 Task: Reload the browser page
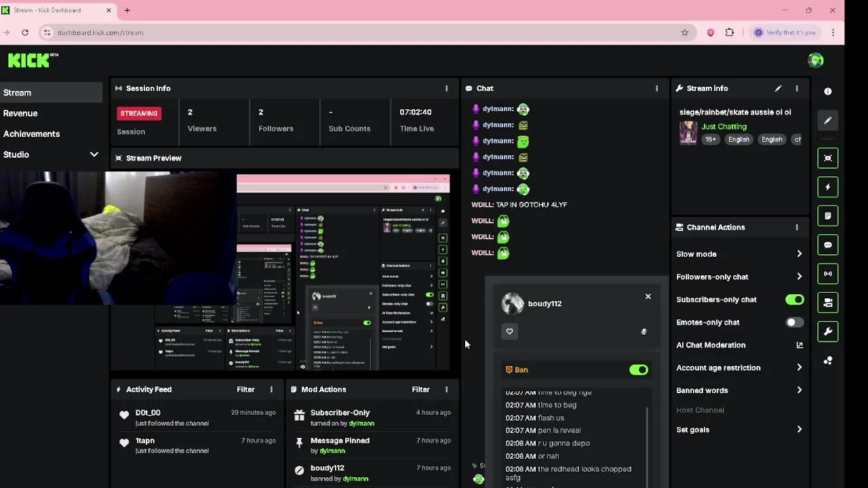[25, 33]
